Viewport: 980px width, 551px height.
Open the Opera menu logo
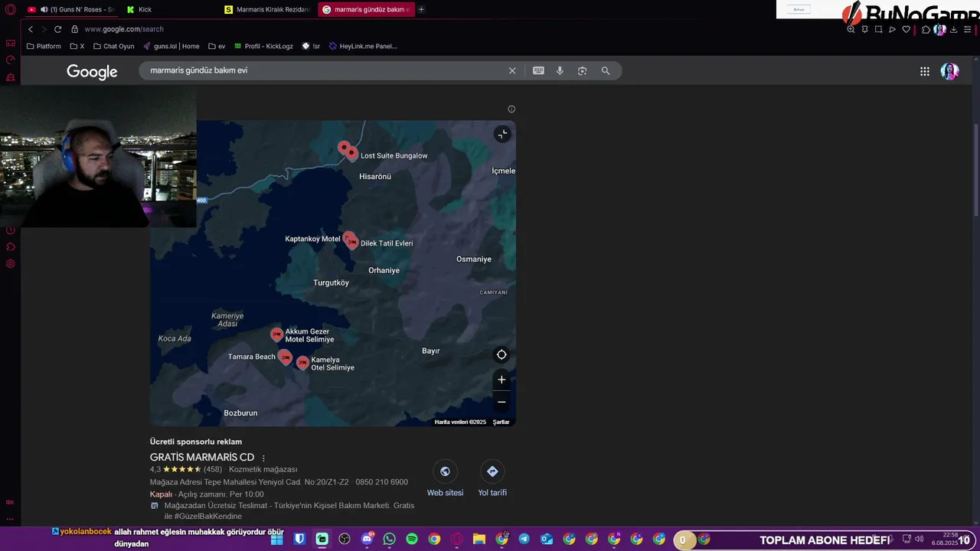(10, 9)
